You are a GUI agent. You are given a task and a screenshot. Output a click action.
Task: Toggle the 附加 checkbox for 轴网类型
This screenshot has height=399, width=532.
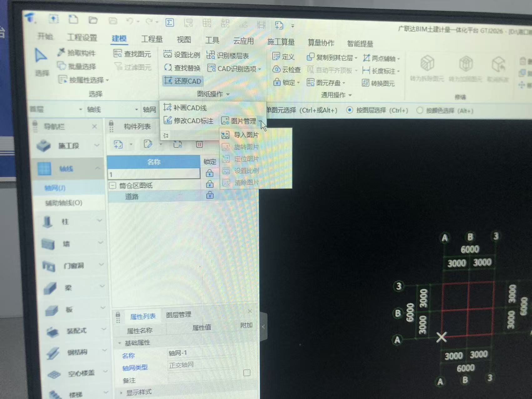click(x=247, y=373)
